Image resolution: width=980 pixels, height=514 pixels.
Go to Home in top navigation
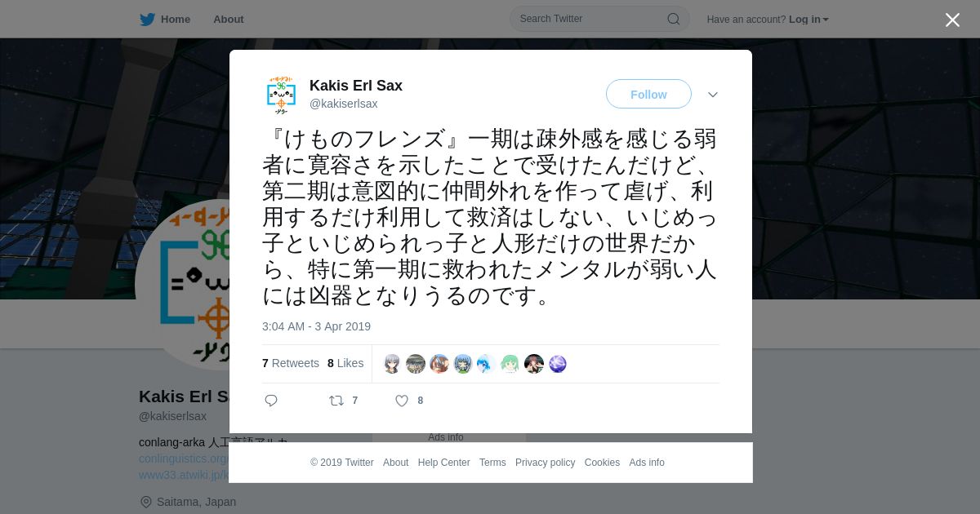(176, 19)
